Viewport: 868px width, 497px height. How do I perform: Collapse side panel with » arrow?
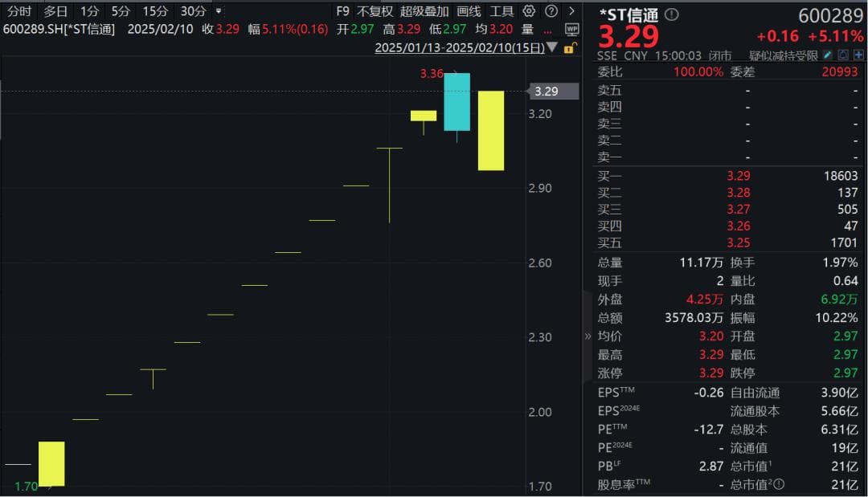coord(588,336)
